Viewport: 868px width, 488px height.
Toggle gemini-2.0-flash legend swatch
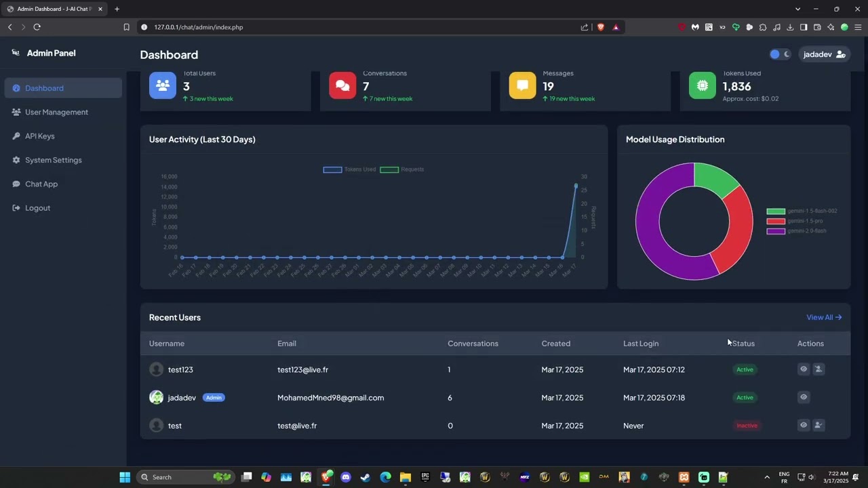[776, 231]
